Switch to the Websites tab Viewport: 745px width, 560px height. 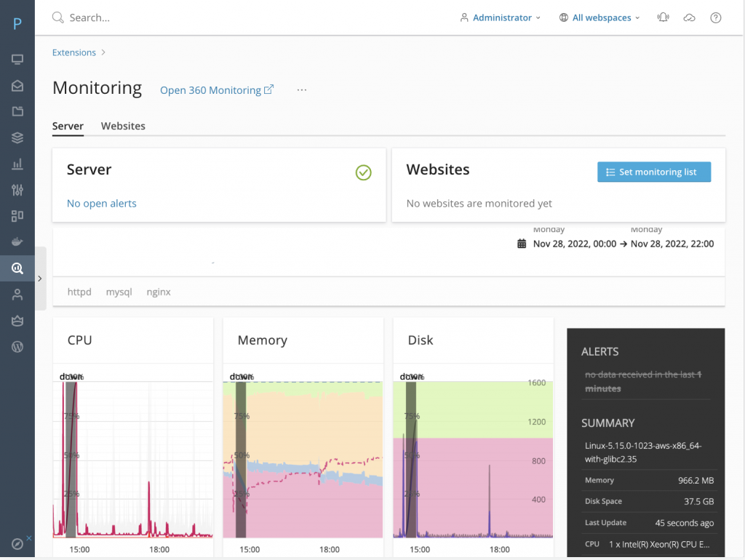click(x=123, y=126)
